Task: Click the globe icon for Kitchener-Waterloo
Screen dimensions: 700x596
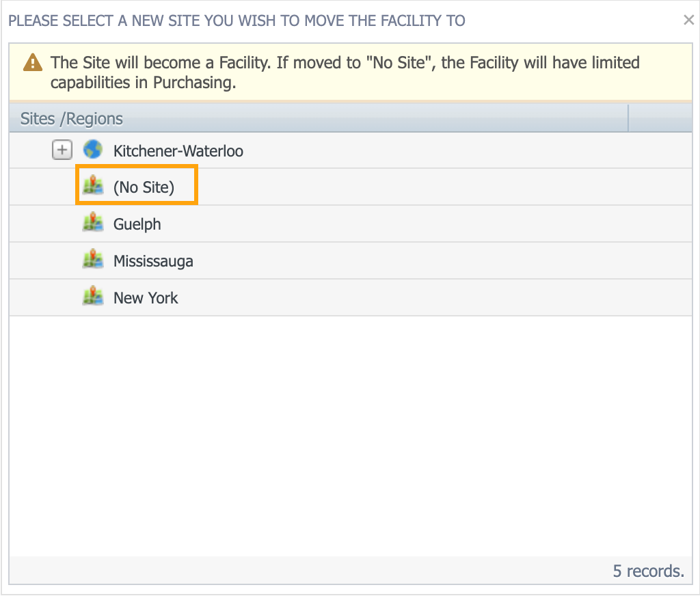Action: click(92, 150)
